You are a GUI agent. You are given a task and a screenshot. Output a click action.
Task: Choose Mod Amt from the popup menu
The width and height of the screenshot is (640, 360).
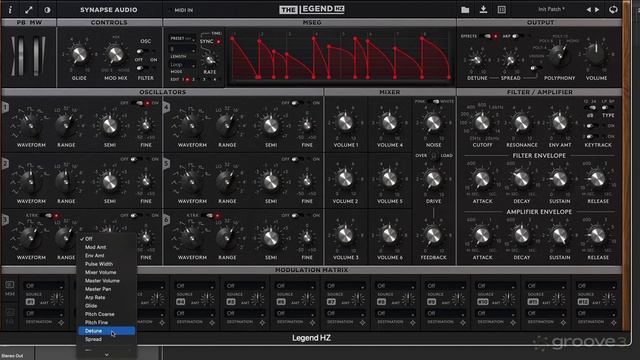coord(107,247)
